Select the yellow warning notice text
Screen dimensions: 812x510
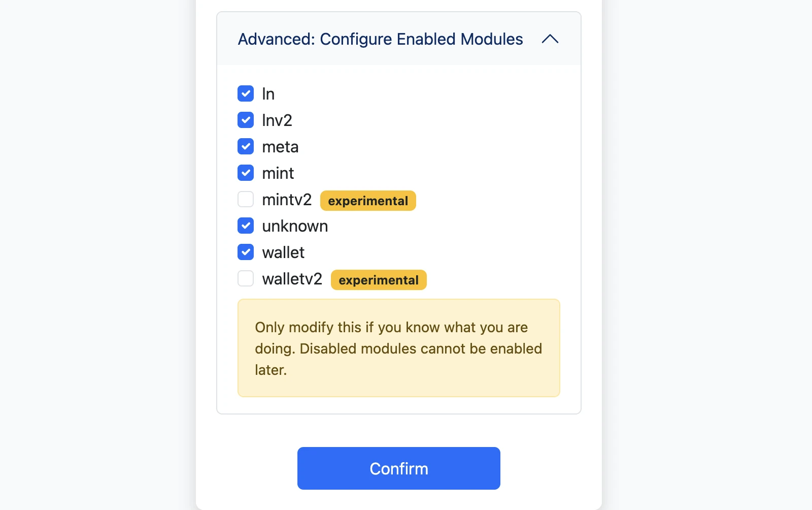[398, 348]
